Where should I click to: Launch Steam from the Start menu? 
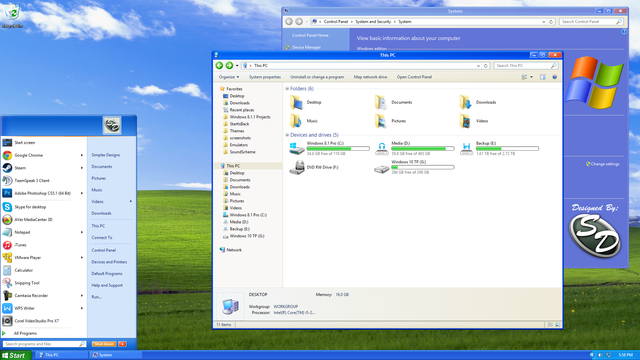(43, 168)
